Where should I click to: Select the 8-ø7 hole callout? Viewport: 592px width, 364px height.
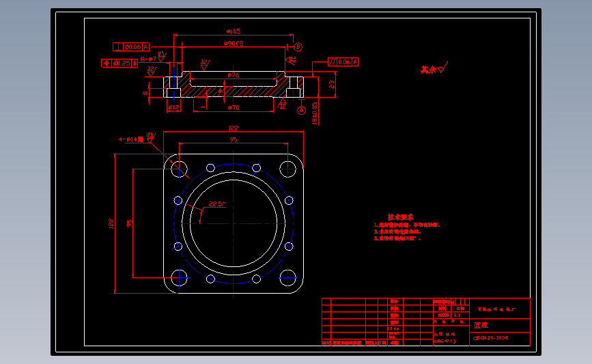click(x=148, y=59)
